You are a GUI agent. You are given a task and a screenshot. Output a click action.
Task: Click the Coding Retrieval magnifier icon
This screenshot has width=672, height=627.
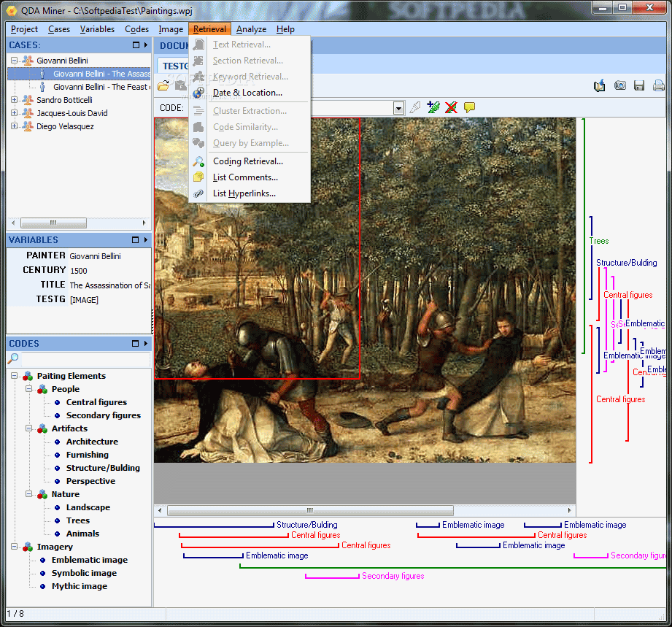pos(198,161)
